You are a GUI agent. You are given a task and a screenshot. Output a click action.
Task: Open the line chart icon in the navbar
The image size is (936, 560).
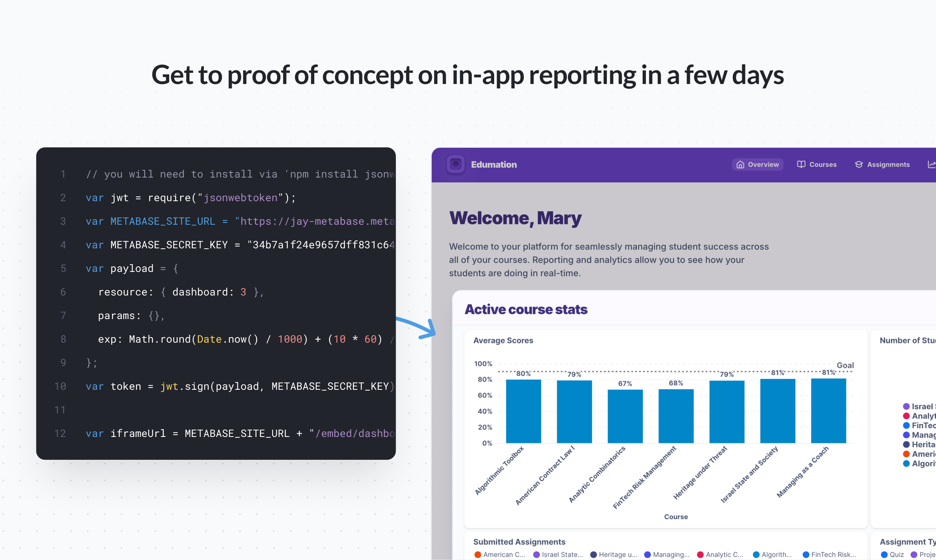point(932,164)
